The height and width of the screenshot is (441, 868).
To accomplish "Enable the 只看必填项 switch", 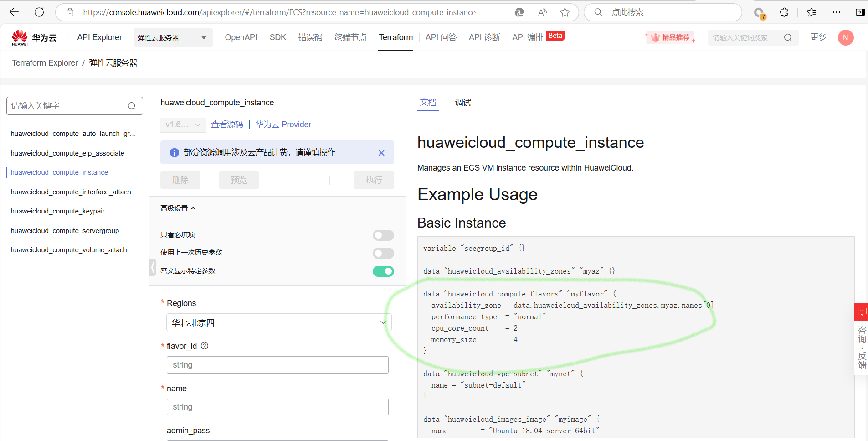I will tap(383, 235).
